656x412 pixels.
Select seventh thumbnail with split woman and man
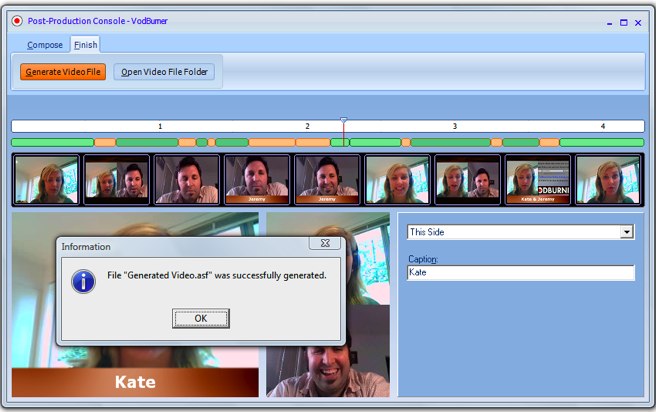(468, 179)
